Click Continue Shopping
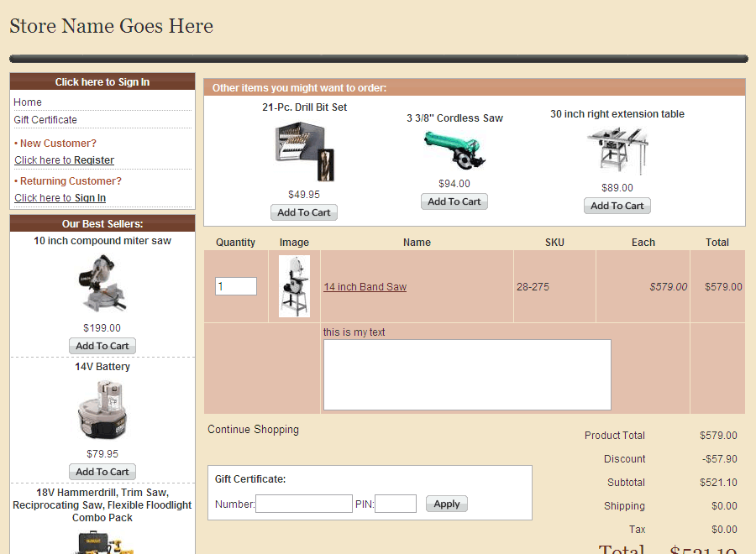Viewport: 756px width, 554px height. (253, 430)
